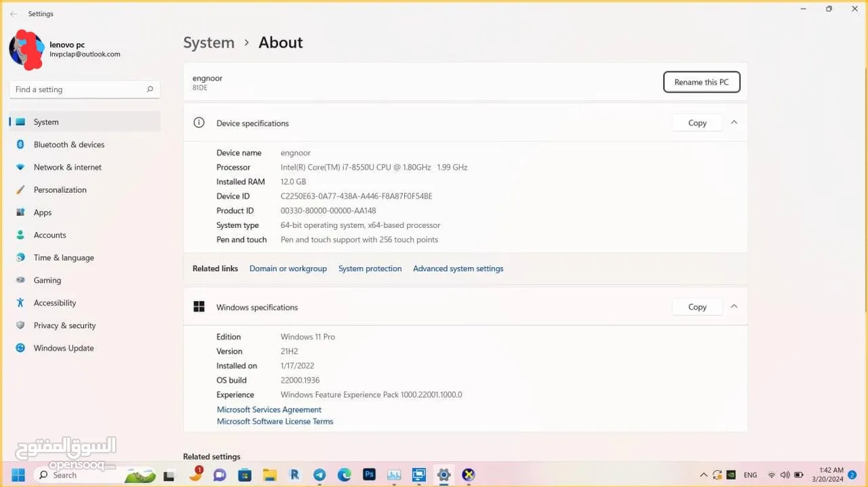This screenshot has height=487, width=868.
Task: Open the orange app with notification badge
Action: [196, 474]
